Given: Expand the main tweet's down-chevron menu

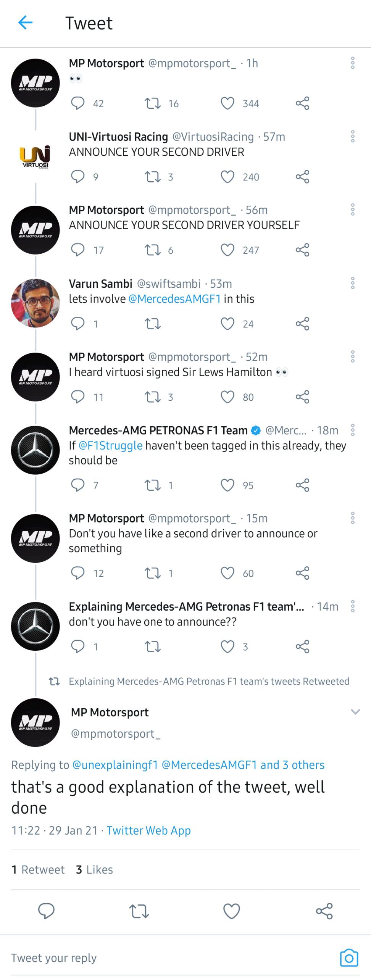Looking at the screenshot, I should 355,712.
